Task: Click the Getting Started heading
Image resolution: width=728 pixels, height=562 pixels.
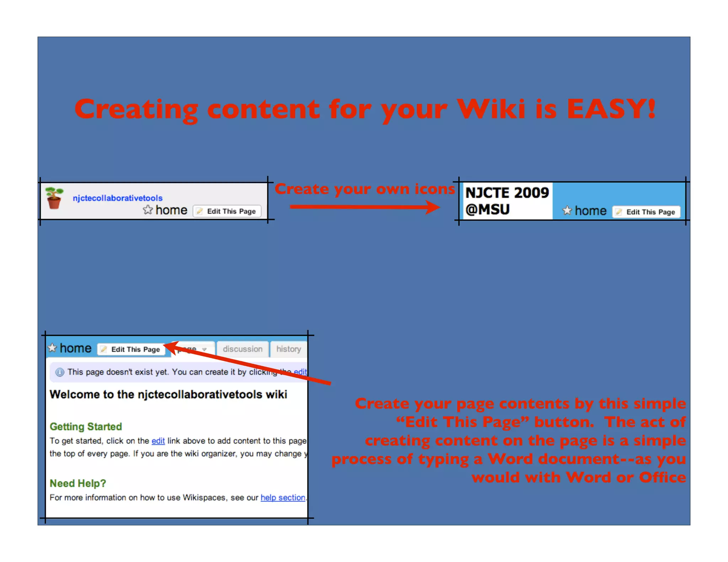Action: point(86,426)
